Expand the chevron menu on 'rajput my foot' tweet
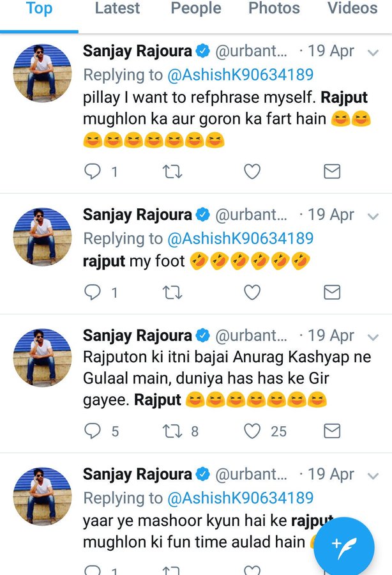Screen dimensions: 392x575 click(x=374, y=216)
